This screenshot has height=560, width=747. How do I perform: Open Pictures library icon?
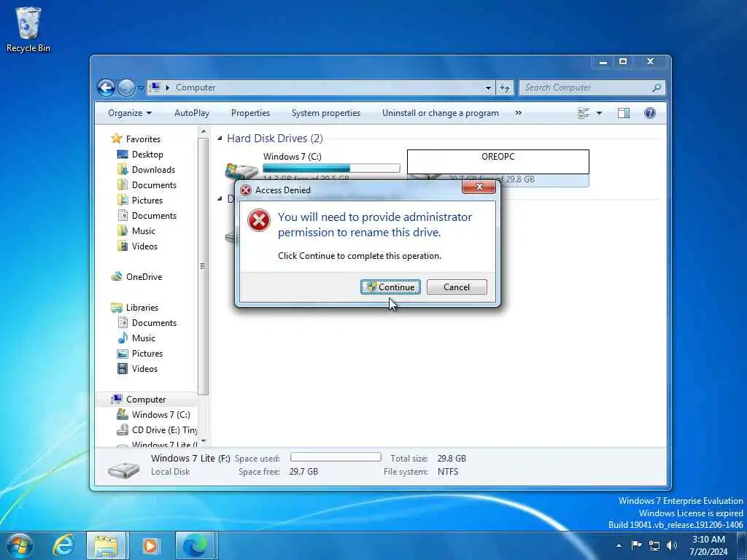click(x=123, y=354)
